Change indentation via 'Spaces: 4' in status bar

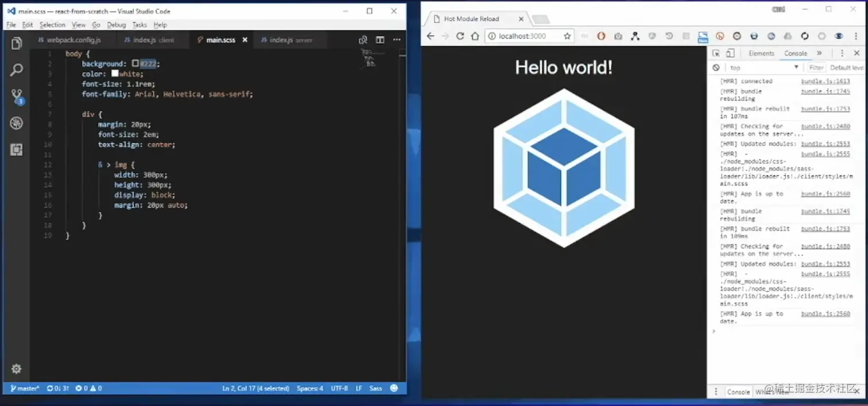point(310,388)
